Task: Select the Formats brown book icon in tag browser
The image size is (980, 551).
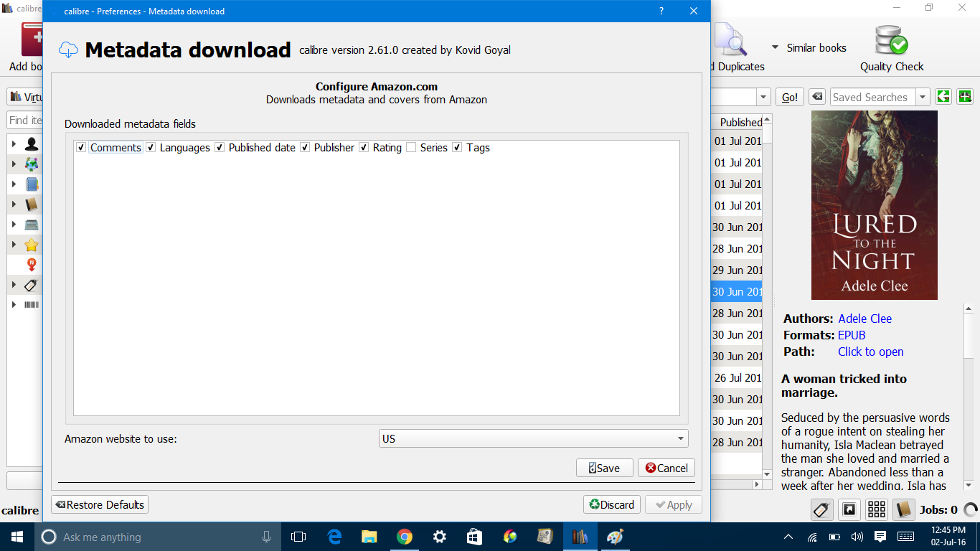Action: tap(32, 204)
